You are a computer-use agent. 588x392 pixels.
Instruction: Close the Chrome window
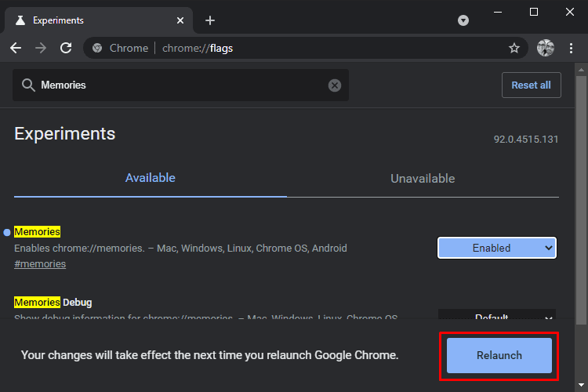[x=570, y=12]
